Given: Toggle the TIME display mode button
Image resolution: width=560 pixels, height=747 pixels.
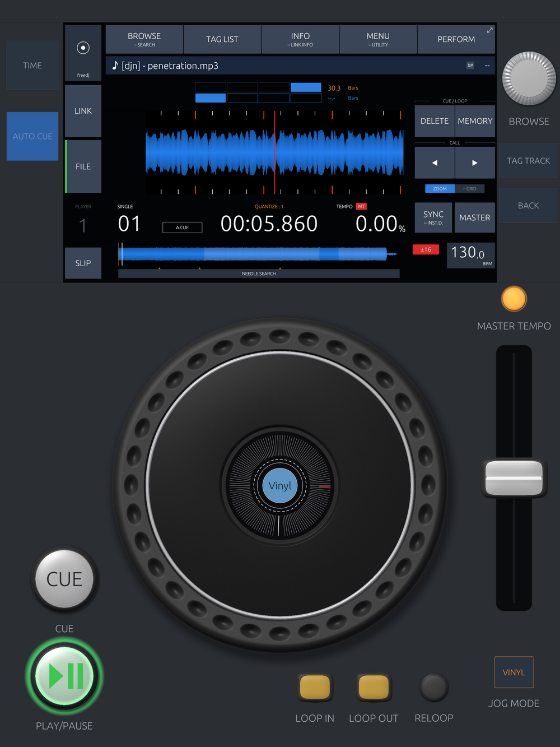Looking at the screenshot, I should click(32, 66).
